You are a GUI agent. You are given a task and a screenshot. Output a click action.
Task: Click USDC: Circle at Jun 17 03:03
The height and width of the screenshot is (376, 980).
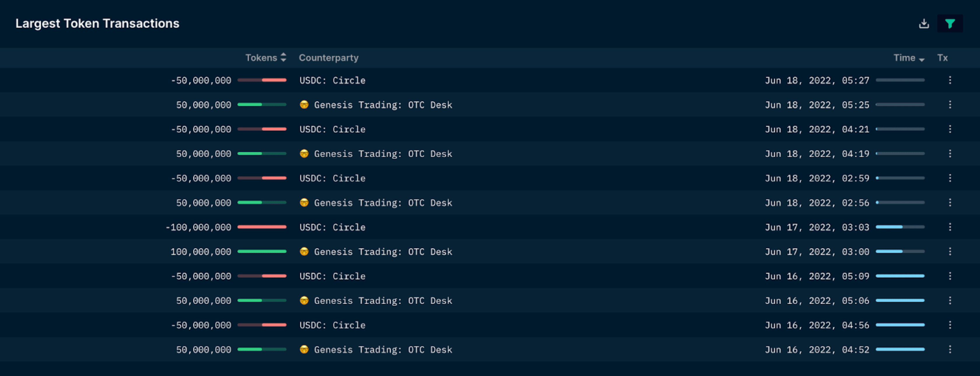pyautogui.click(x=332, y=227)
